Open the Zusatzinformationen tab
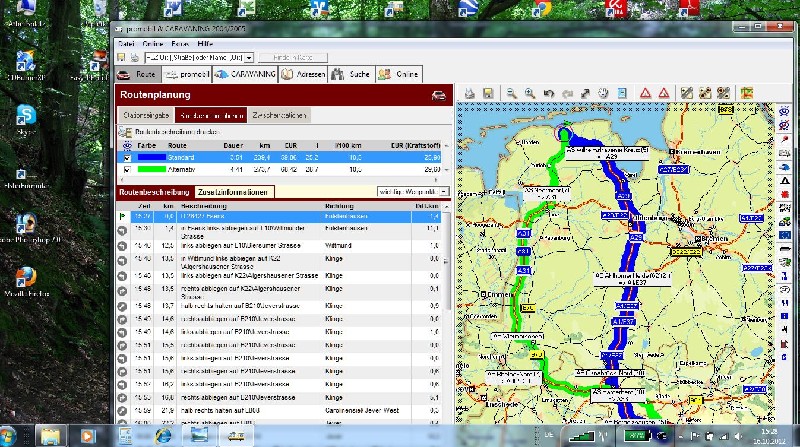Viewport: 800px width, 447px height. point(233,190)
